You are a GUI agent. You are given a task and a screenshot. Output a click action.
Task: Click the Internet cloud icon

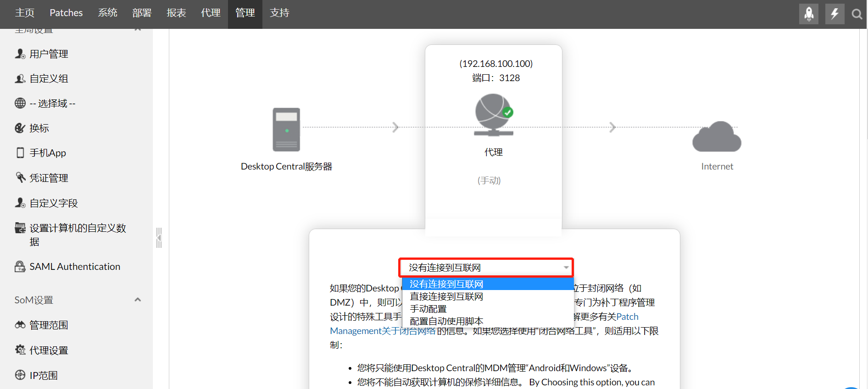[717, 137]
